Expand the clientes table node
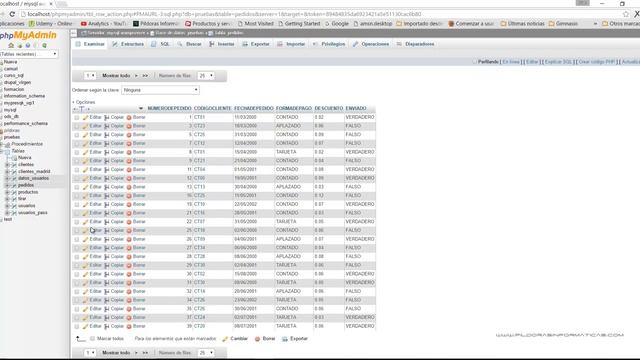This screenshot has width=640, height=360. tap(7, 165)
